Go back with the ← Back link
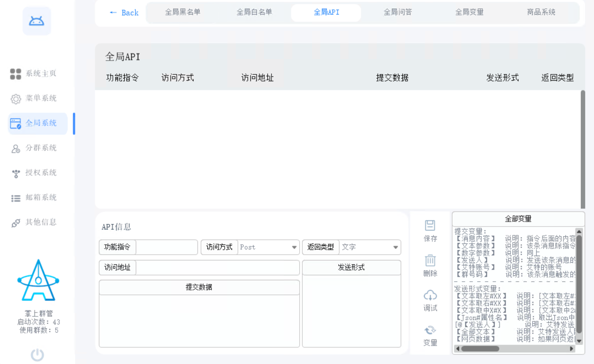This screenshot has height=364, width=594. pyautogui.click(x=124, y=13)
